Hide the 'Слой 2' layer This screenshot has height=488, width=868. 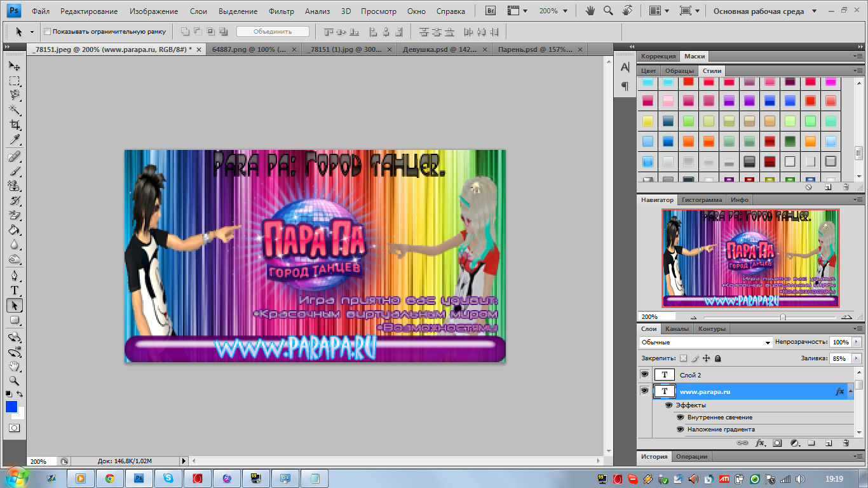point(645,375)
